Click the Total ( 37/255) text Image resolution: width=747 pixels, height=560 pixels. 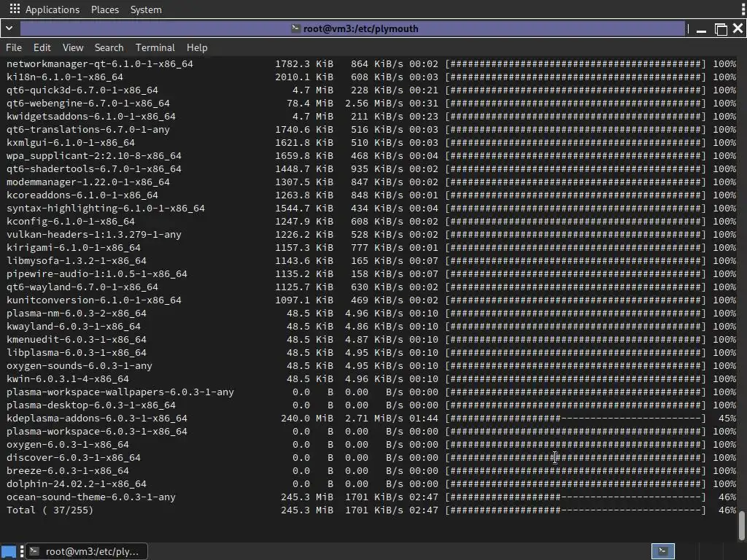point(50,510)
